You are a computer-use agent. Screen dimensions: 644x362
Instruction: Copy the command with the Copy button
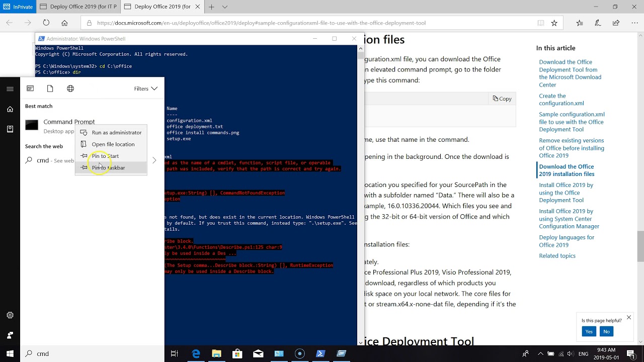(x=502, y=99)
